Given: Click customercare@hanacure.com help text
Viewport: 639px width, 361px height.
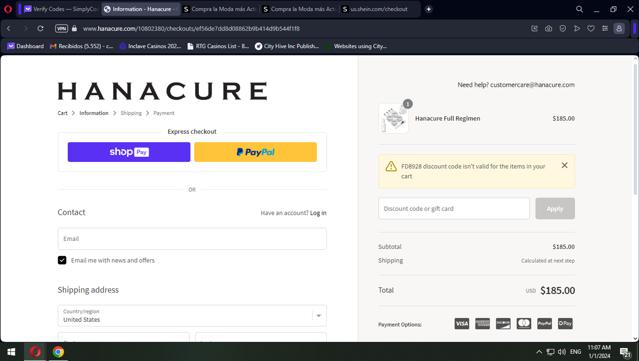Looking at the screenshot, I should click(532, 85).
